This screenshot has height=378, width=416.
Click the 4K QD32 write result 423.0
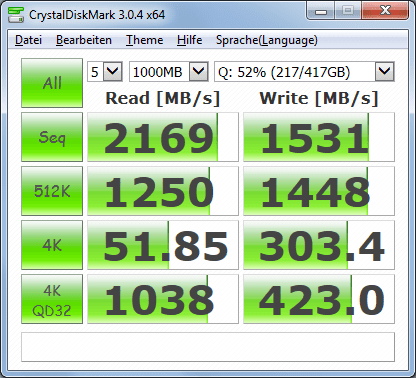pyautogui.click(x=319, y=299)
